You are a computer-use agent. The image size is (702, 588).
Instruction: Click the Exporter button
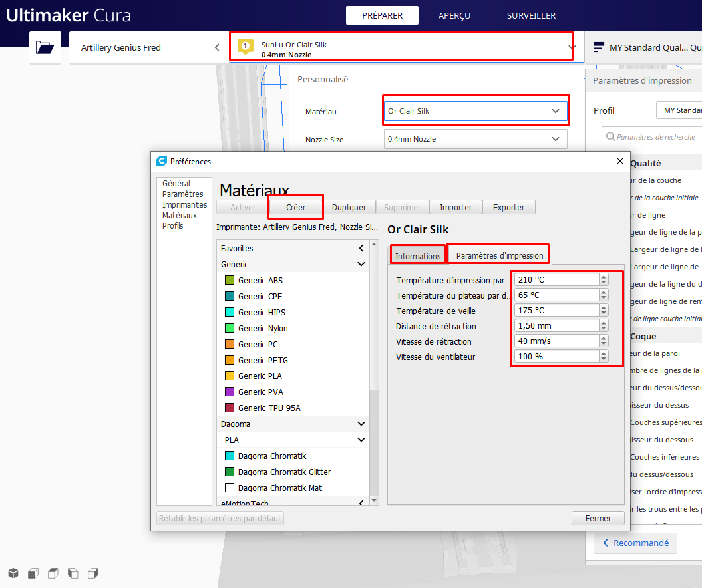pos(508,207)
